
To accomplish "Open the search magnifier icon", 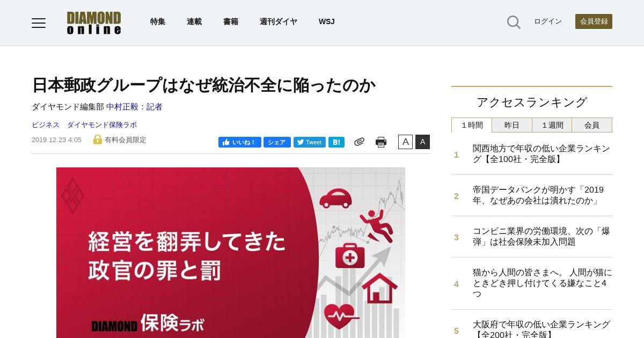I will point(514,22).
